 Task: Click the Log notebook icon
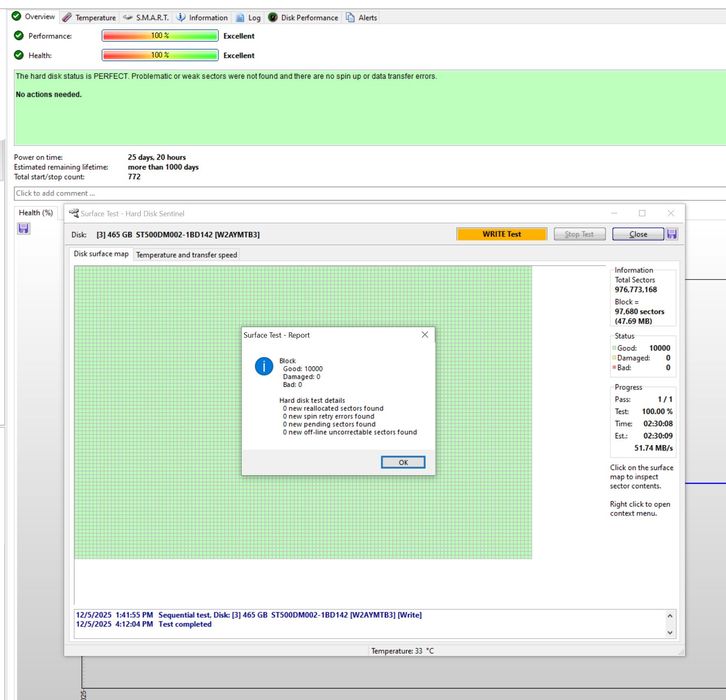pyautogui.click(x=240, y=18)
